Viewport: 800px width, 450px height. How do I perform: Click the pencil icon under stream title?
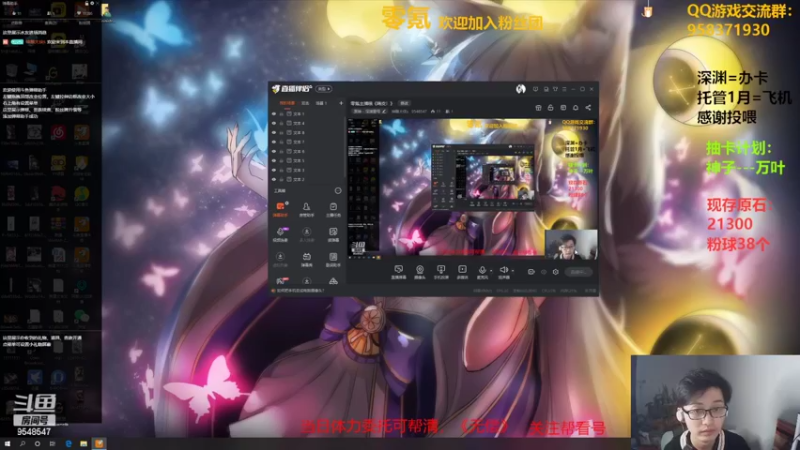tap(384, 111)
